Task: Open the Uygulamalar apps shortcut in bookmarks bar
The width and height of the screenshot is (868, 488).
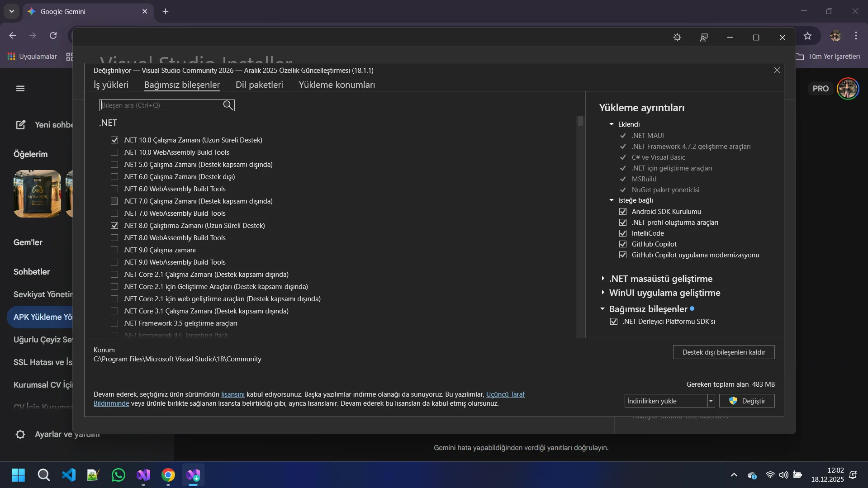Action: click(32, 57)
